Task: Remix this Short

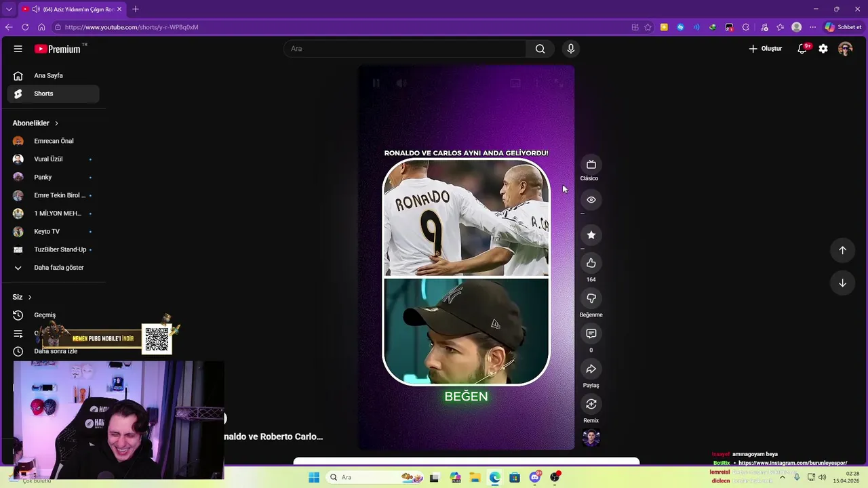Action: click(x=591, y=404)
